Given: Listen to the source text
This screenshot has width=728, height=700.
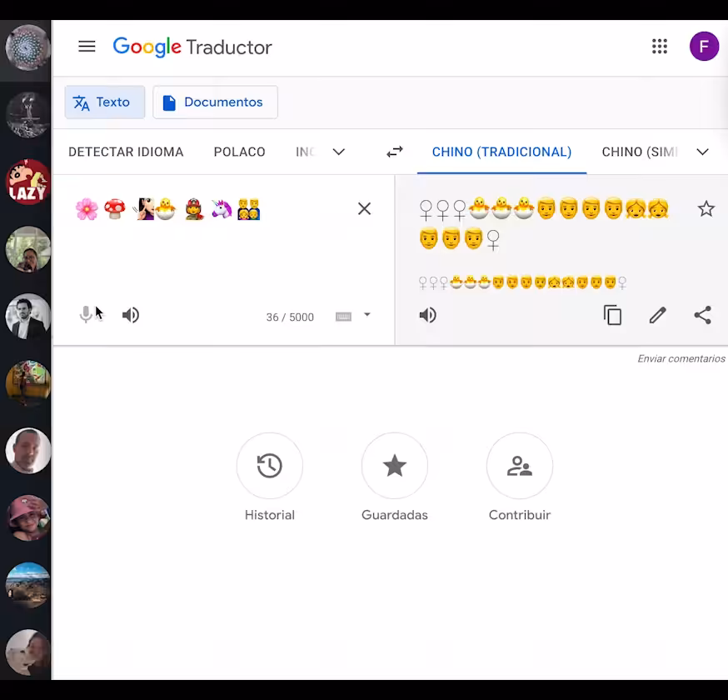Looking at the screenshot, I should click(131, 315).
